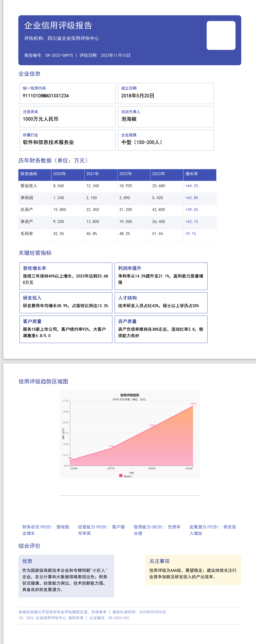Click the revenue growth rate +44.2%
This screenshot has width=256, height=644.
192,186
